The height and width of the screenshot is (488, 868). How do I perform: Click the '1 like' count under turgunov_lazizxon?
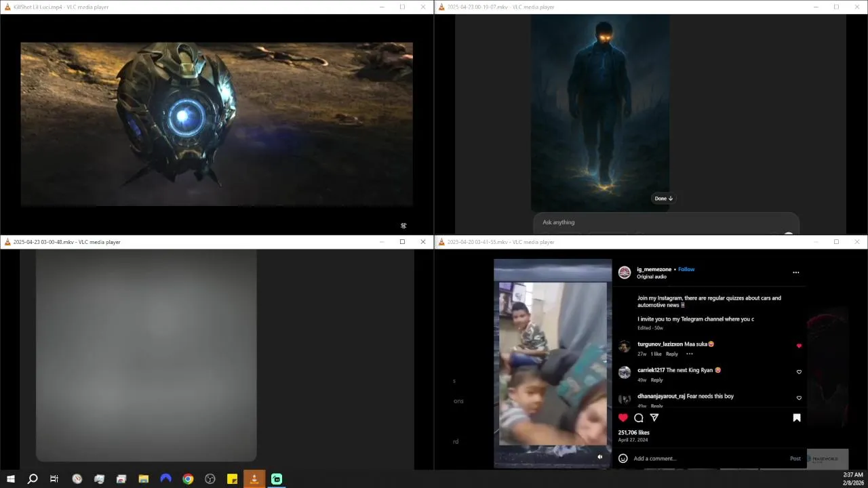pyautogui.click(x=656, y=354)
